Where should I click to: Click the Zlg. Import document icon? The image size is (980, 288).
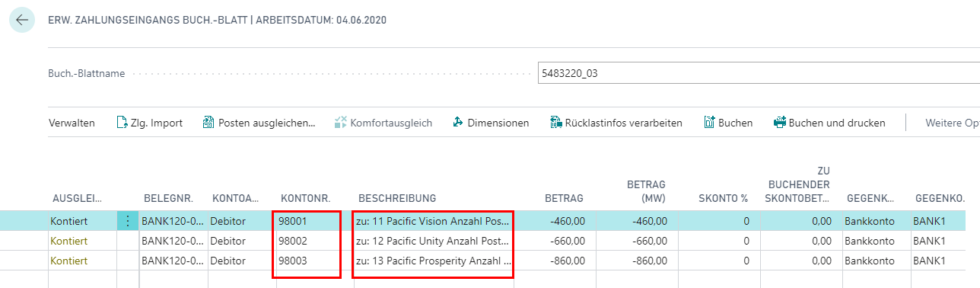coord(121,123)
